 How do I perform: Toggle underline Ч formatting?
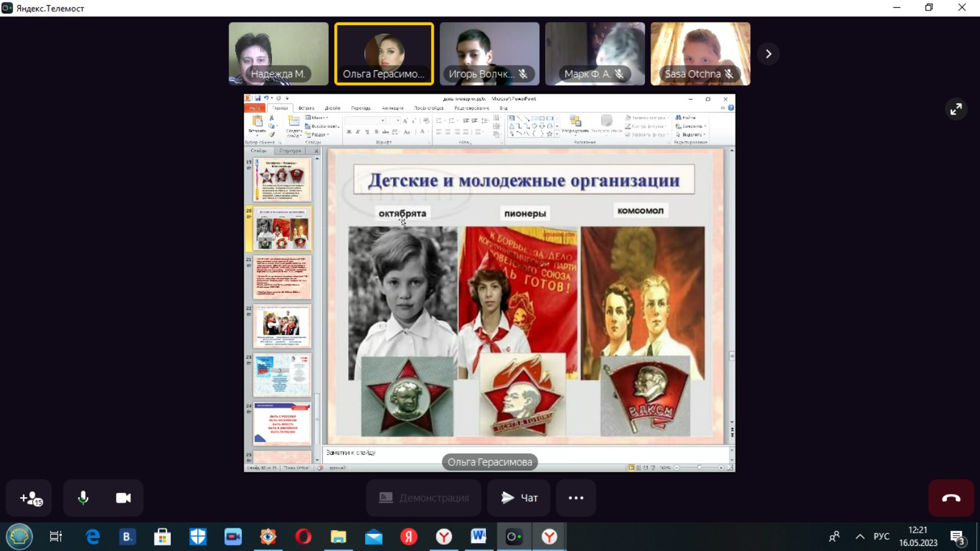click(367, 132)
